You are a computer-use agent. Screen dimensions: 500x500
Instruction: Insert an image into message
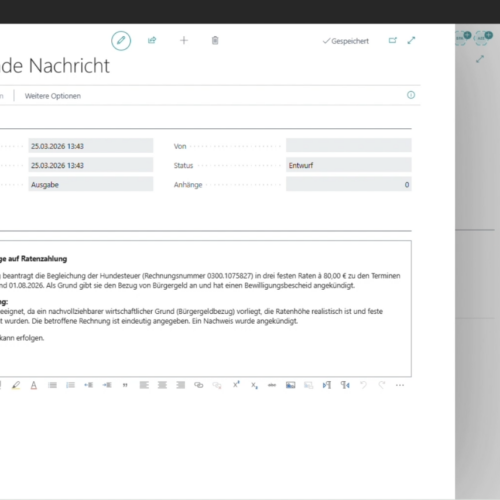[290, 385]
